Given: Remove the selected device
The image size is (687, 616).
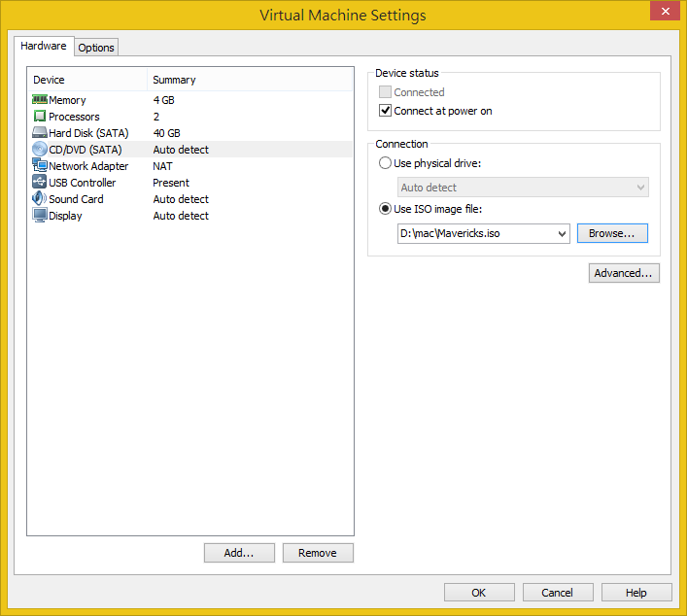Looking at the screenshot, I should click(x=318, y=553).
